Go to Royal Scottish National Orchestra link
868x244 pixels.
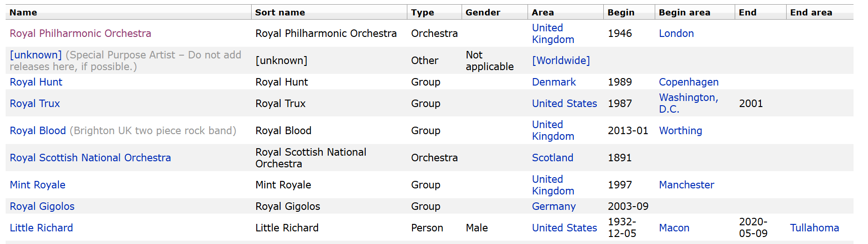click(90, 158)
